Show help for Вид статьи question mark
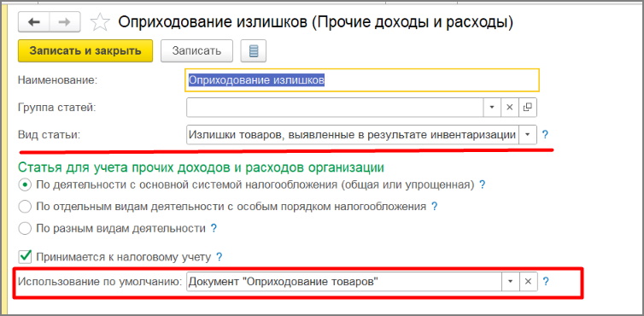This screenshot has height=316, width=644. tap(545, 134)
